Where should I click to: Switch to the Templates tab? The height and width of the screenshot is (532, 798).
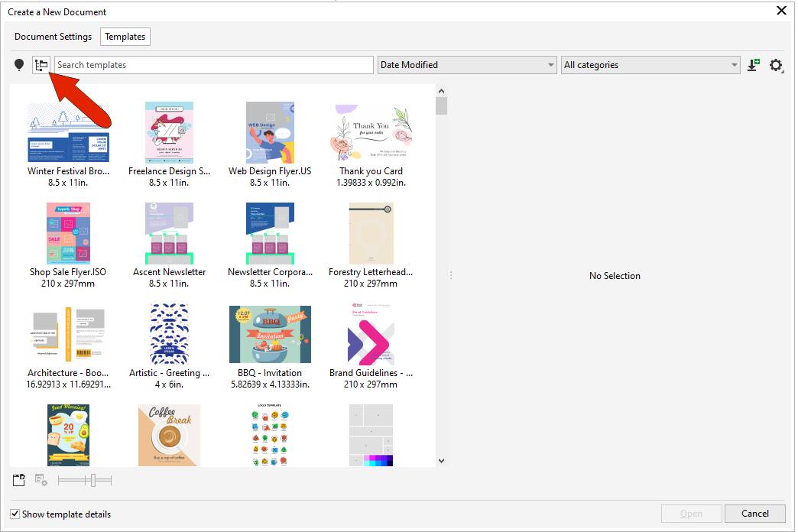coord(125,36)
